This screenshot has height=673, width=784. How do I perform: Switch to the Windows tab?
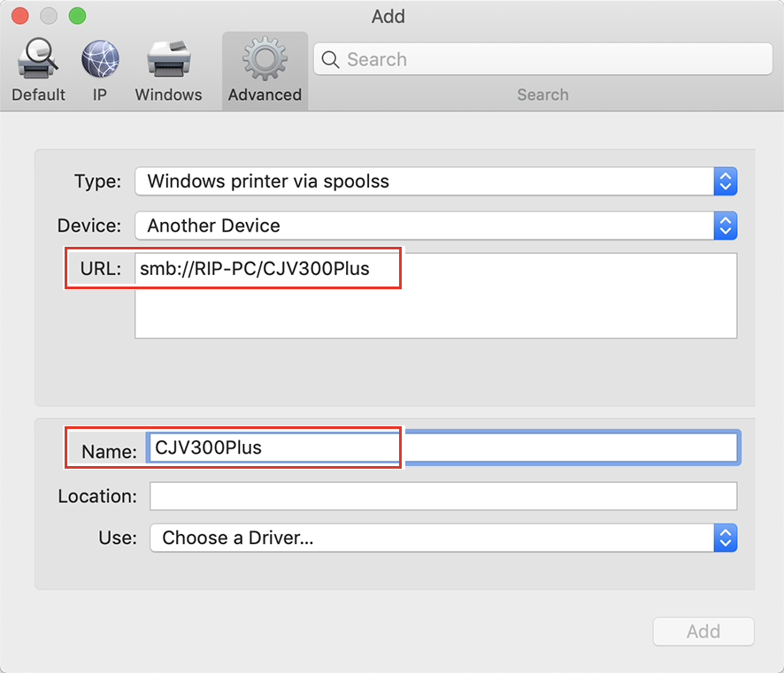[168, 71]
